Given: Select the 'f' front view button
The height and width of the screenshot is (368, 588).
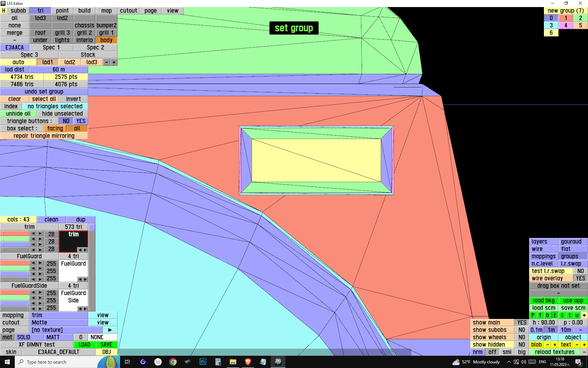Looking at the screenshot, I should (540, 315).
